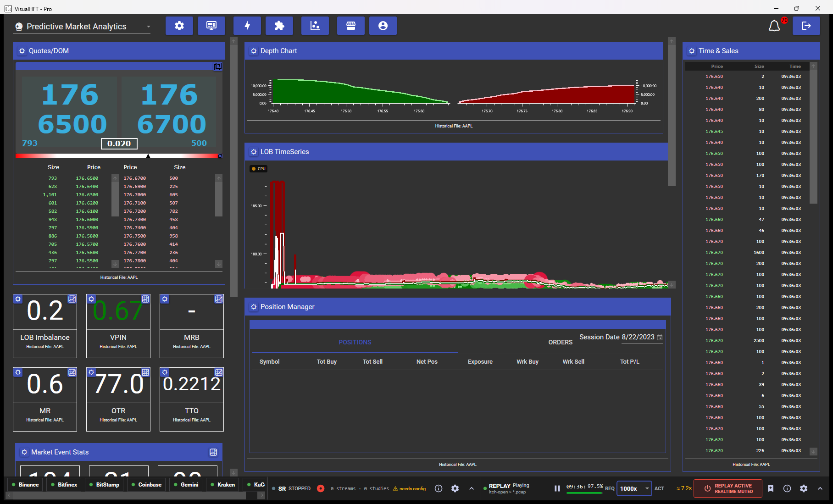Screen dimensions: 833x504
Task: Open the 1000x replay speed dropdown
Action: (634, 488)
